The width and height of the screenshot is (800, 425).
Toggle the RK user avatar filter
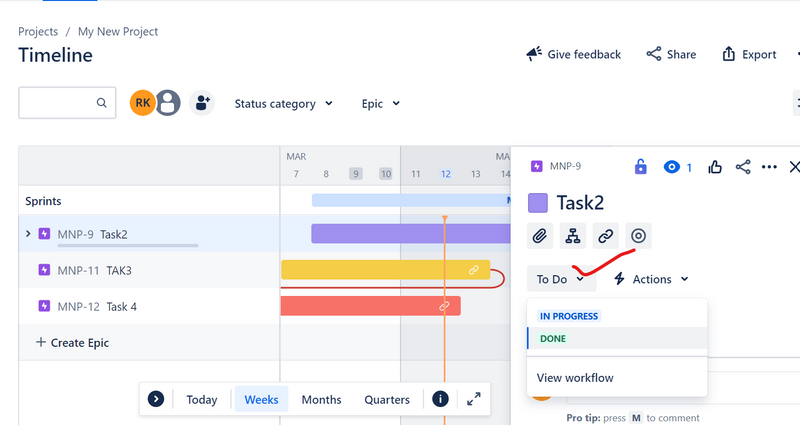click(x=142, y=103)
